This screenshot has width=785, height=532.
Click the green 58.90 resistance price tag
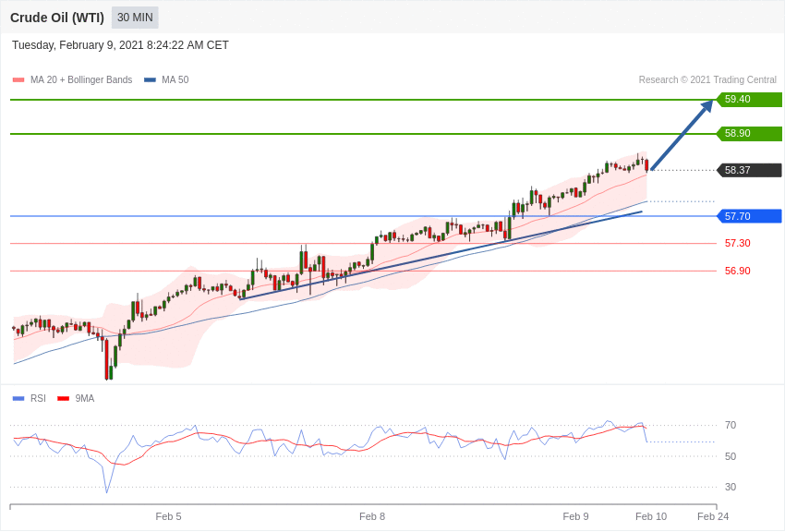pyautogui.click(x=749, y=134)
